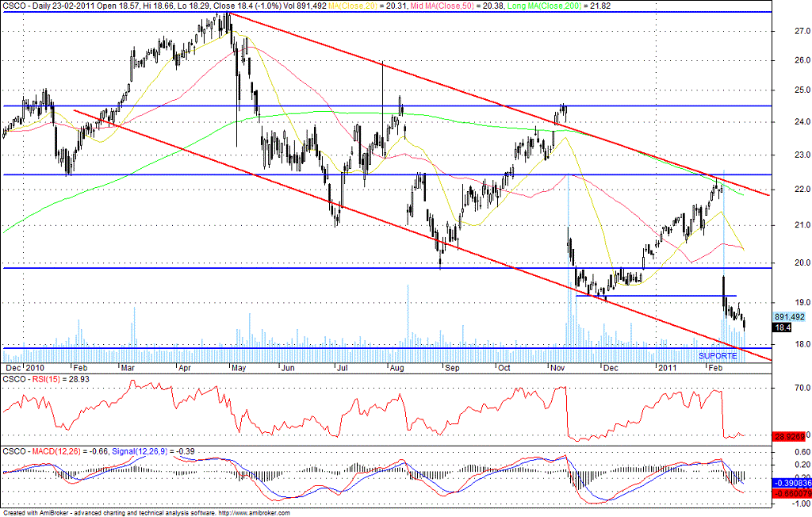Viewport: 812px width, 517px height.
Task: Click the 'Jul' label on time axis
Action: pyautogui.click(x=343, y=368)
